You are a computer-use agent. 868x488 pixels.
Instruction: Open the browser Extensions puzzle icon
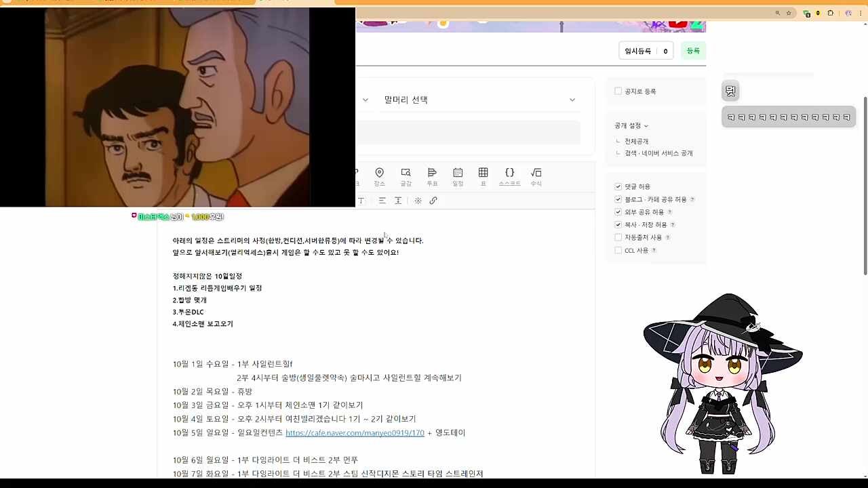[831, 13]
